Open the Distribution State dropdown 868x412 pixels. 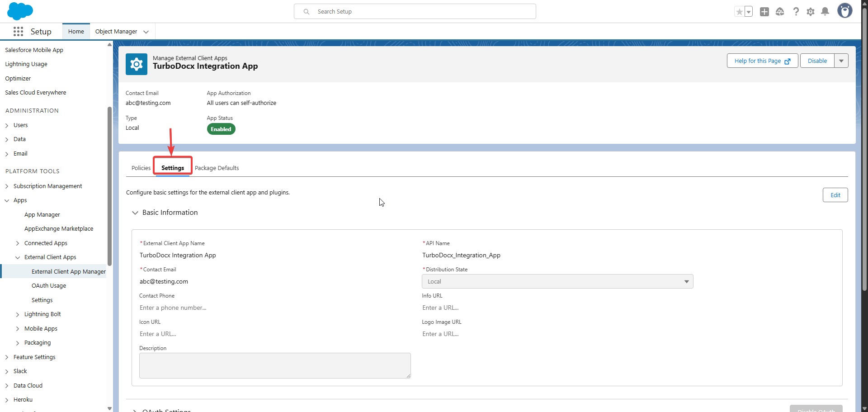coord(557,281)
